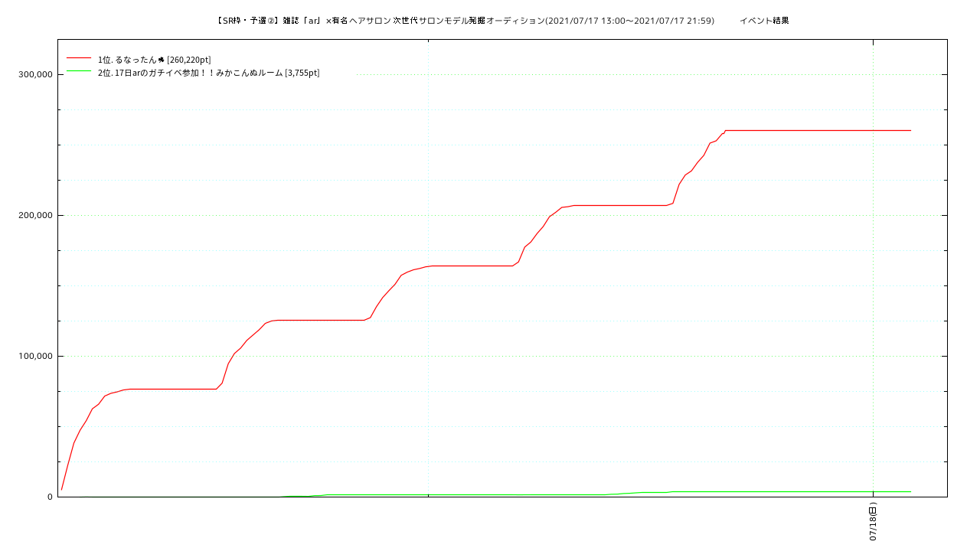Click the green 2nd place line

tap(766, 491)
